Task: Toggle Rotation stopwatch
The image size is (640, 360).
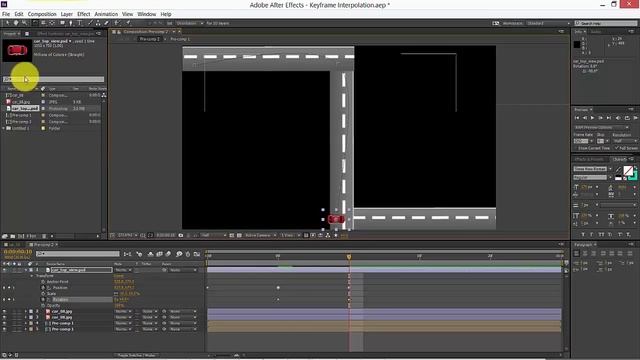Action: click(x=43, y=300)
